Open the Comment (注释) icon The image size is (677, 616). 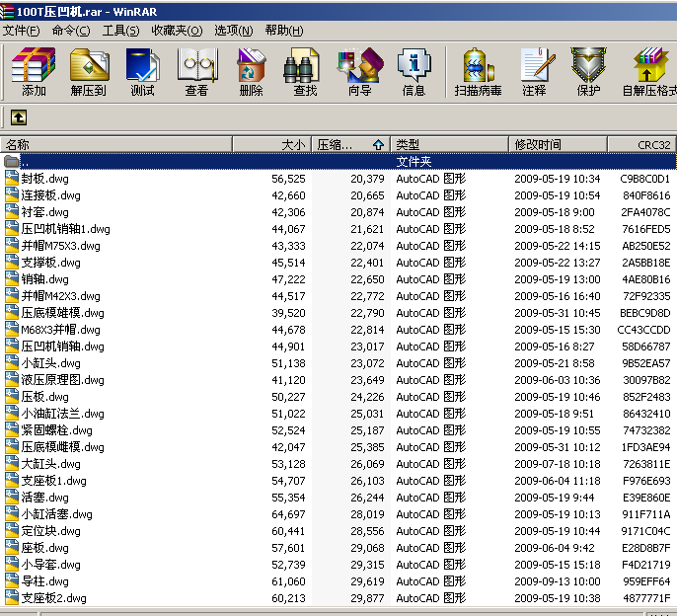[x=537, y=66]
